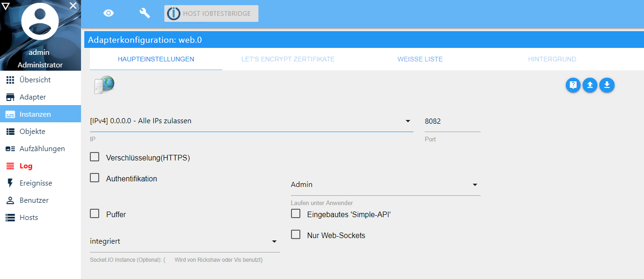Open the wrench settings icon
The width and height of the screenshot is (644, 279).
145,13
